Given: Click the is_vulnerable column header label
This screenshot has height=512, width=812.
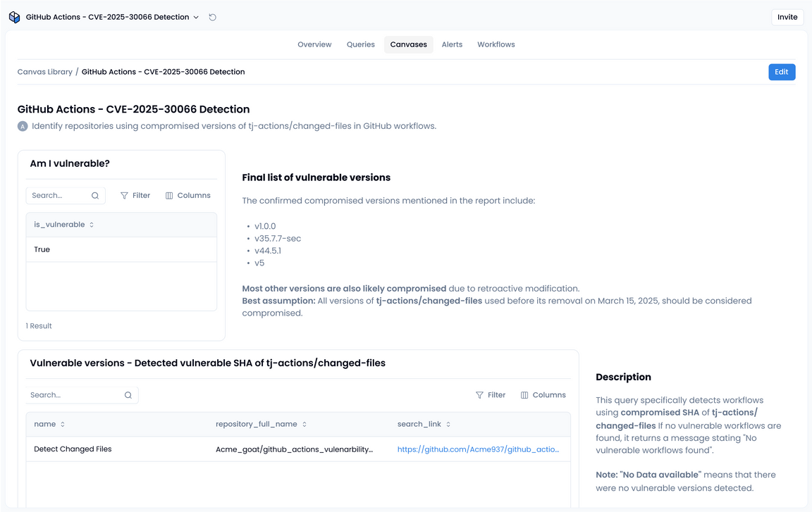Looking at the screenshot, I should 59,225.
